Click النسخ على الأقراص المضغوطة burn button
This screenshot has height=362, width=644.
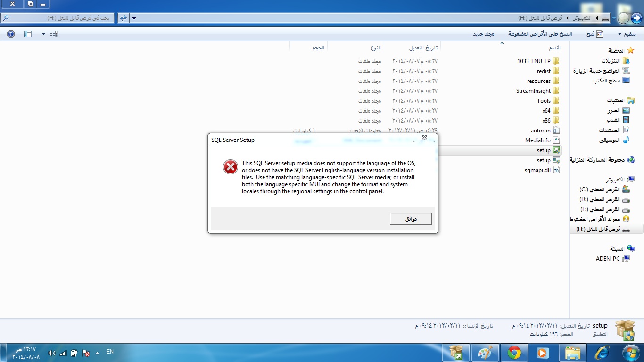tap(540, 34)
